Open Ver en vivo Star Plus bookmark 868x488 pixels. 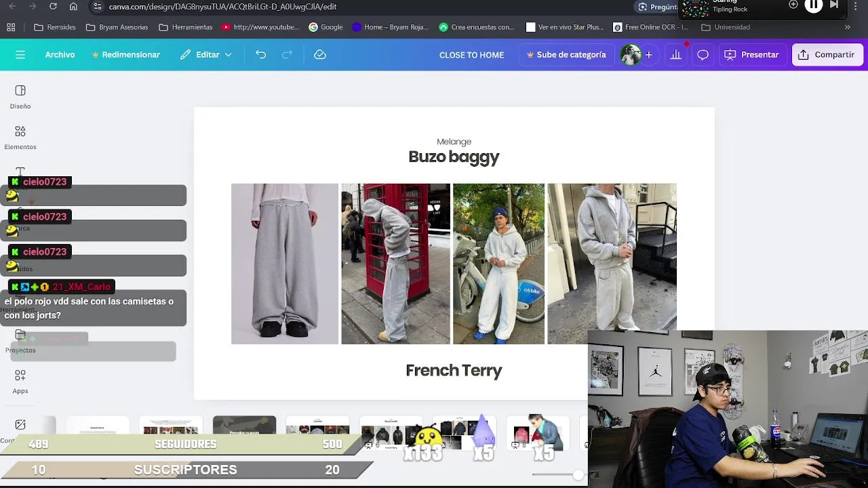[564, 27]
